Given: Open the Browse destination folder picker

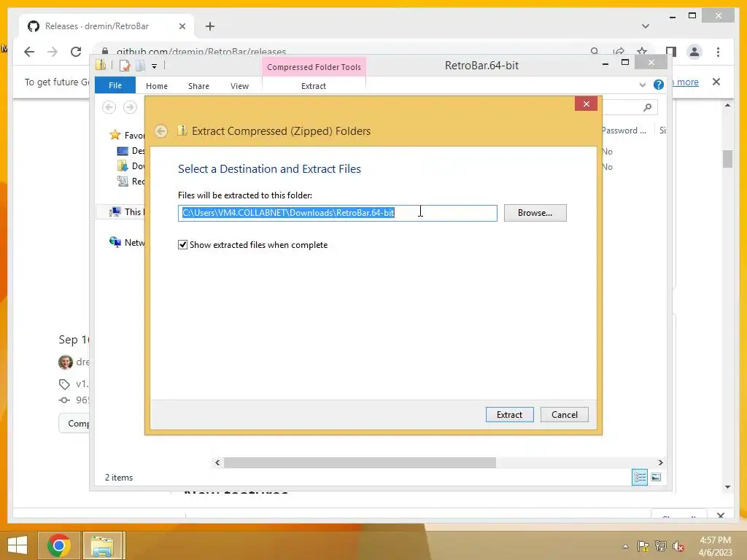Looking at the screenshot, I should pos(535,213).
